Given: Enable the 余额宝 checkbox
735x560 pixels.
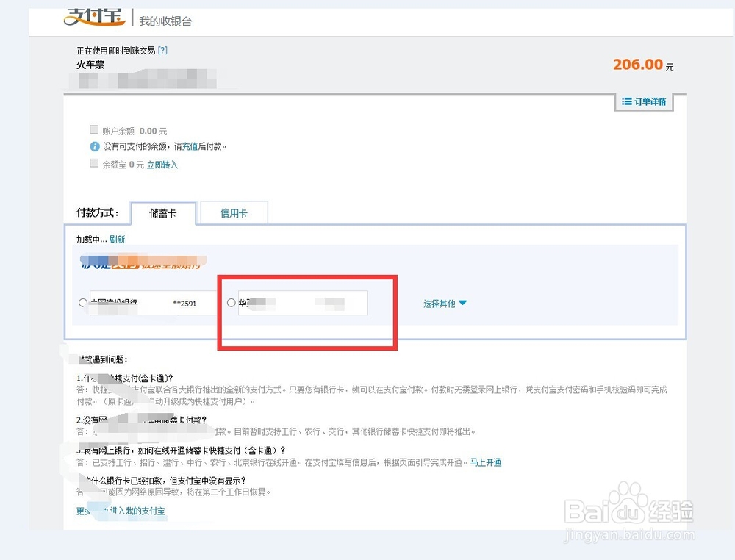Looking at the screenshot, I should pos(94,164).
